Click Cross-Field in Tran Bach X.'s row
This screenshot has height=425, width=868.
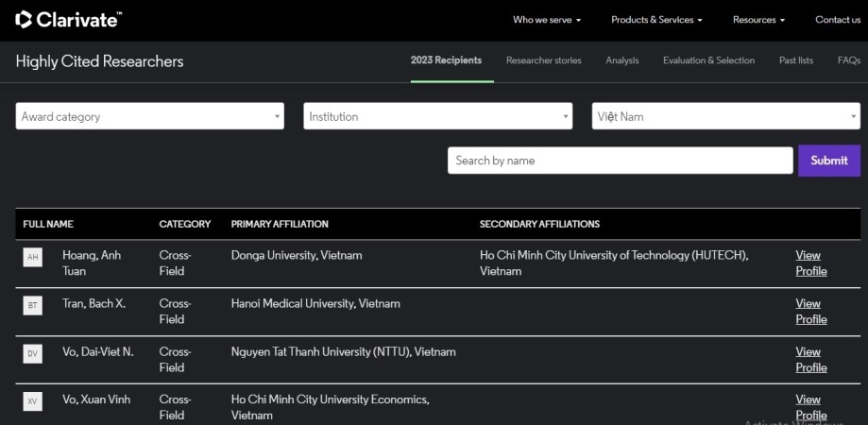click(175, 312)
